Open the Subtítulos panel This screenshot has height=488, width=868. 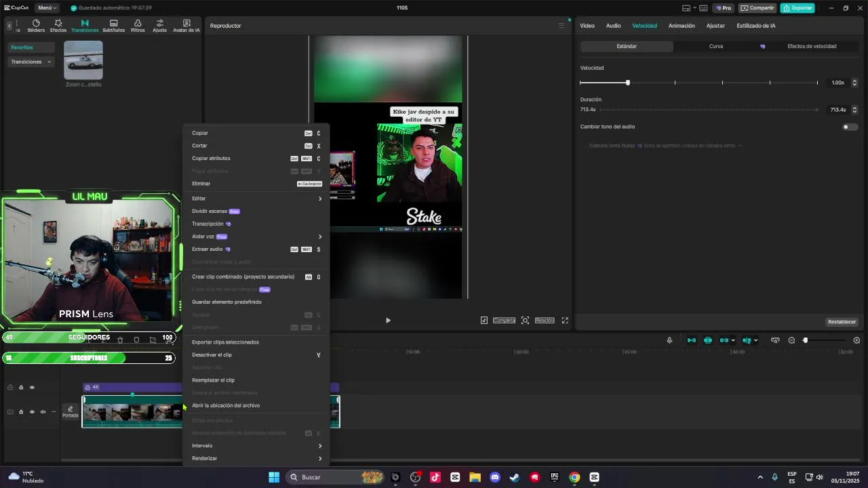(x=113, y=26)
